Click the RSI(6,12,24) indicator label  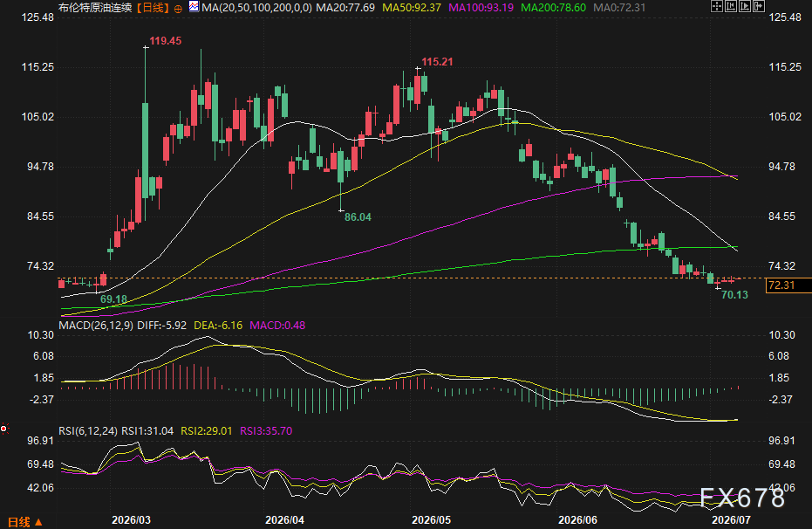tap(87, 431)
